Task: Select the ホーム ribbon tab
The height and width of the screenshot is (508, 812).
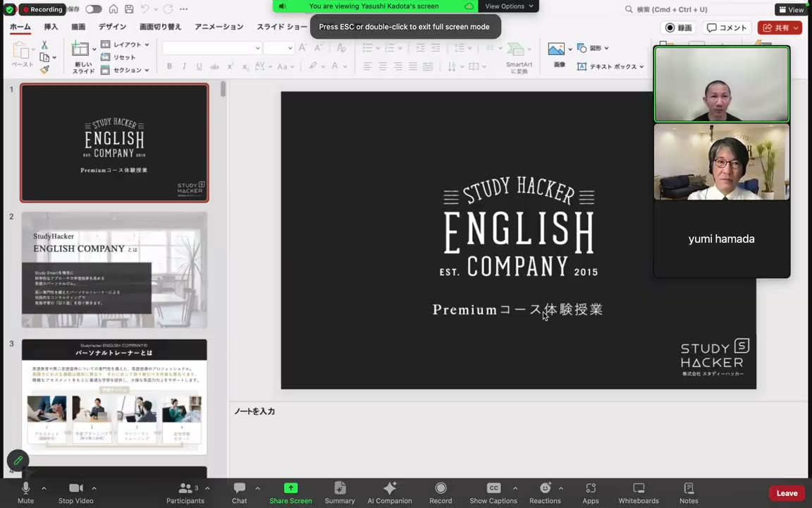Action: (20, 27)
